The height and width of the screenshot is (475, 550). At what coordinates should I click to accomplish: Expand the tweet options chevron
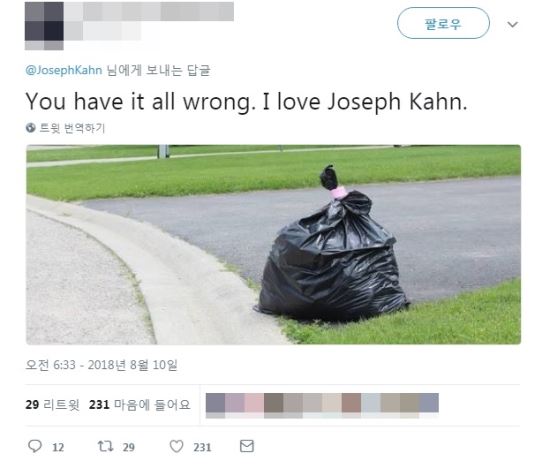tap(512, 24)
